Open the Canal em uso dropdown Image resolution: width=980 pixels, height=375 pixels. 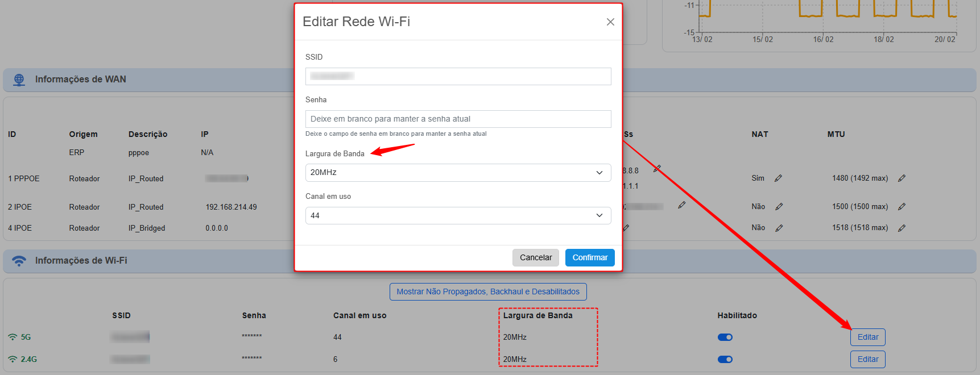click(458, 216)
